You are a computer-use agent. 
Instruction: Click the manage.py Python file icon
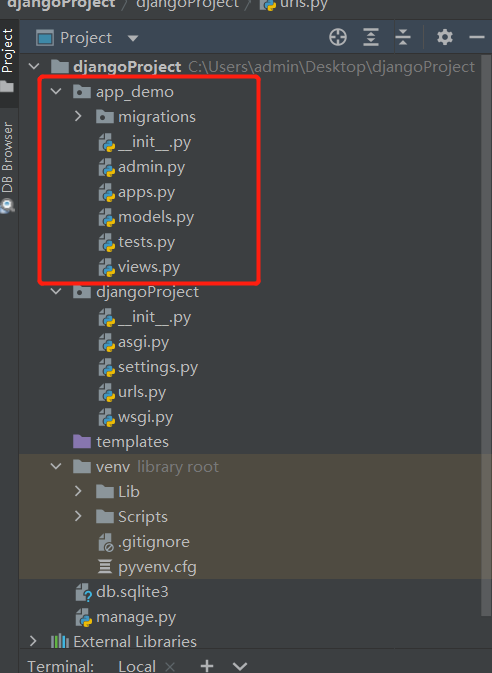tap(83, 617)
